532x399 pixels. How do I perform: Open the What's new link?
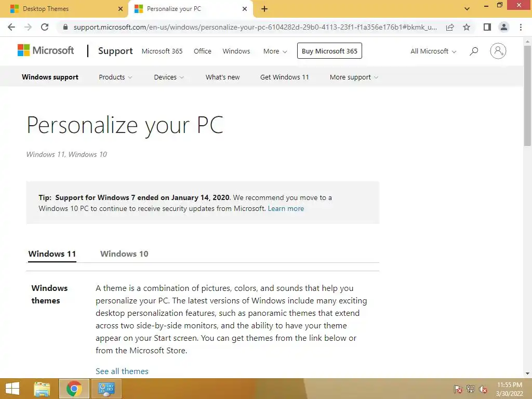click(222, 77)
